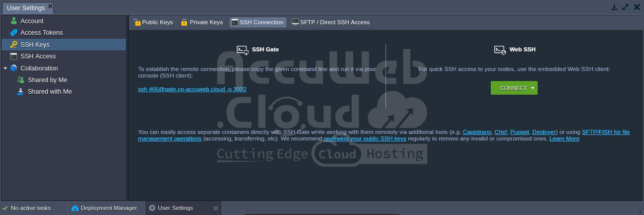The width and height of the screenshot is (644, 215).
Task: Click the No active tasks status
Action: point(30,208)
